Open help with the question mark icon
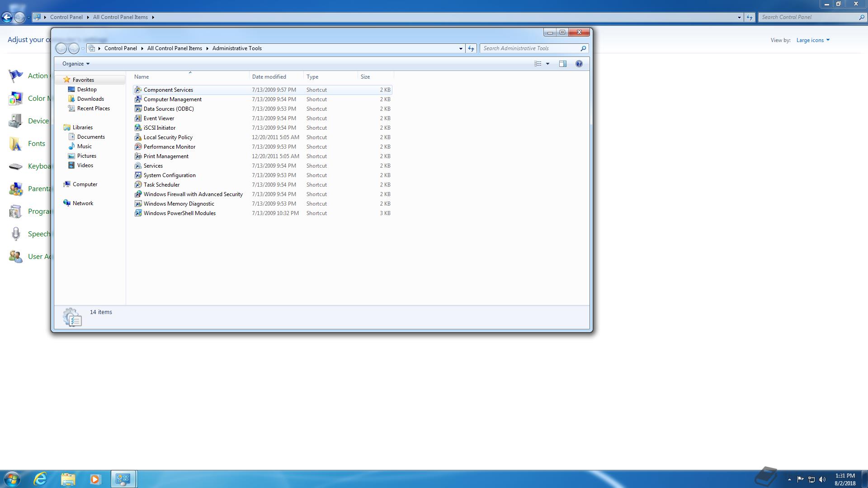This screenshot has height=488, width=868. [579, 64]
